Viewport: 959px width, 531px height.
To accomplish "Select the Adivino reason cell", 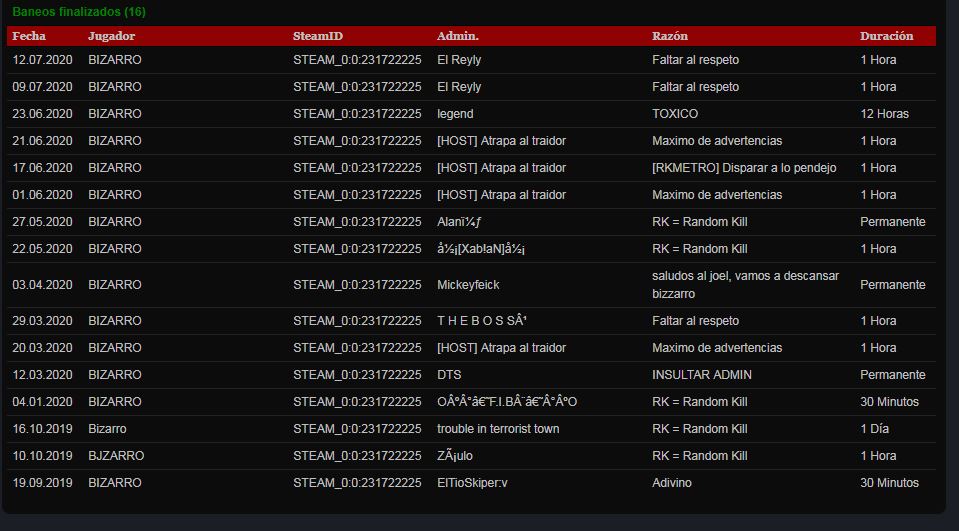I will coord(672,483).
